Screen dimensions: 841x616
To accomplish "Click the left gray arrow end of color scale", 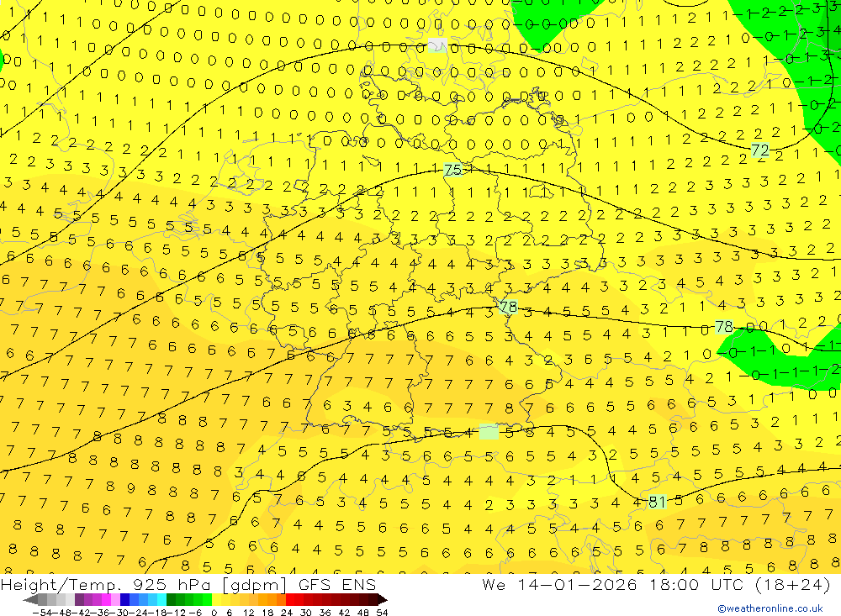I will (x=30, y=599).
